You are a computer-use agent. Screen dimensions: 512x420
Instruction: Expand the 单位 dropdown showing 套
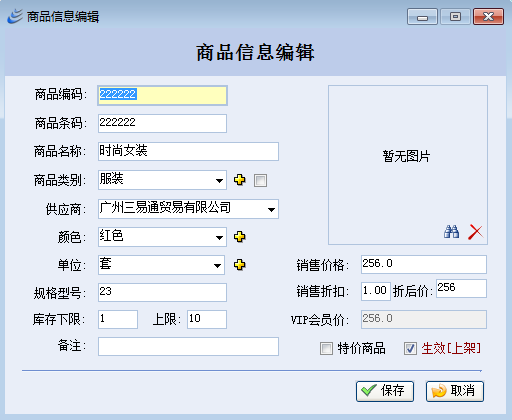click(161, 265)
